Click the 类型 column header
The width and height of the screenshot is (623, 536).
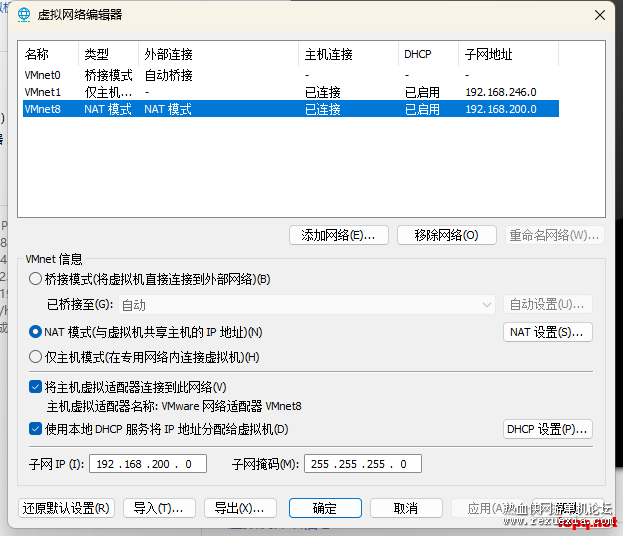coord(108,54)
